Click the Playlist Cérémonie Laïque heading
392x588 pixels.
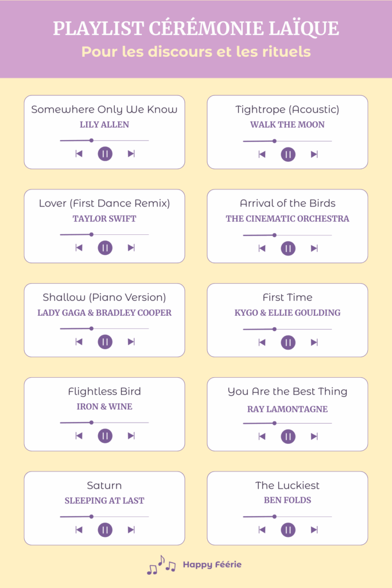tap(196, 29)
